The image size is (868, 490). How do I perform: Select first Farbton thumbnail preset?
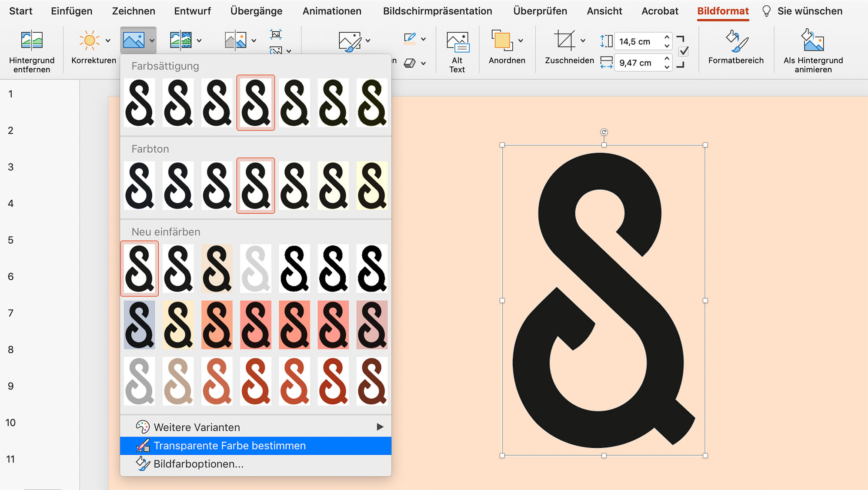[140, 185]
